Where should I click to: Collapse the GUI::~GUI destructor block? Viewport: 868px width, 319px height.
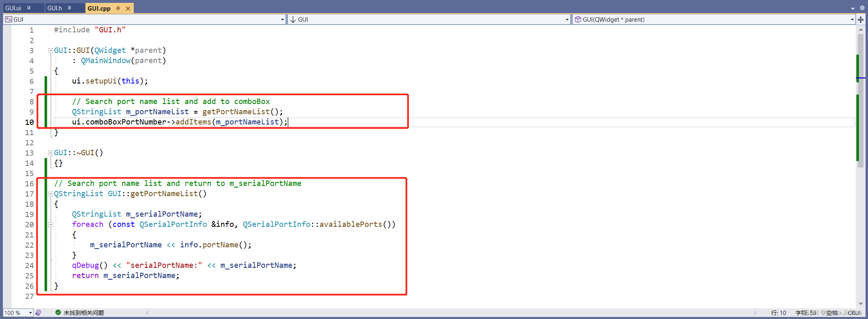coord(51,153)
